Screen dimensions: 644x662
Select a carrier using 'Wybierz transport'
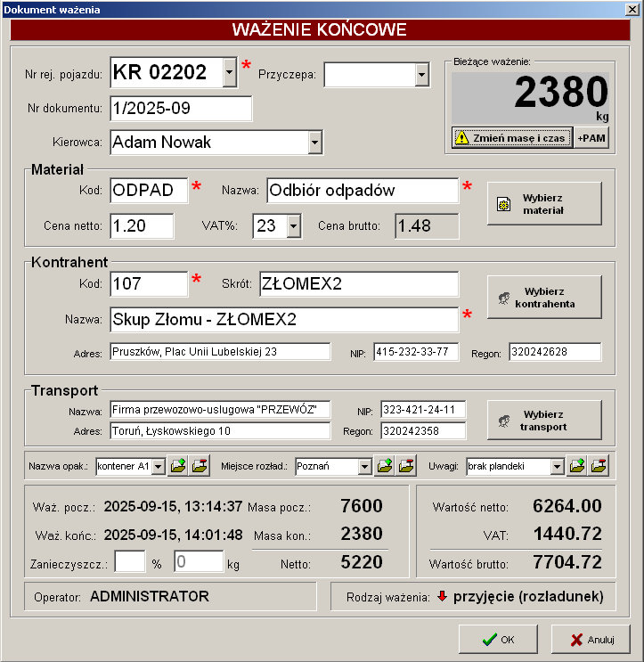(x=544, y=421)
